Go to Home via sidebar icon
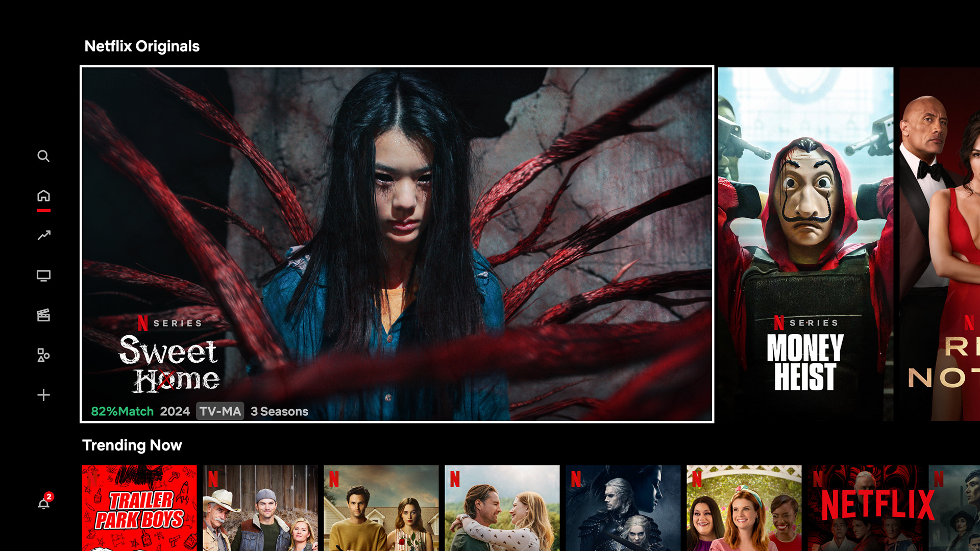Screen dimensions: 980x551 tap(43, 196)
